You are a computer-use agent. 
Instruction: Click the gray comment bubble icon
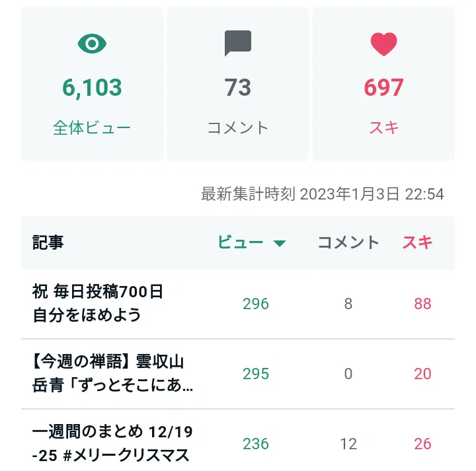[238, 43]
